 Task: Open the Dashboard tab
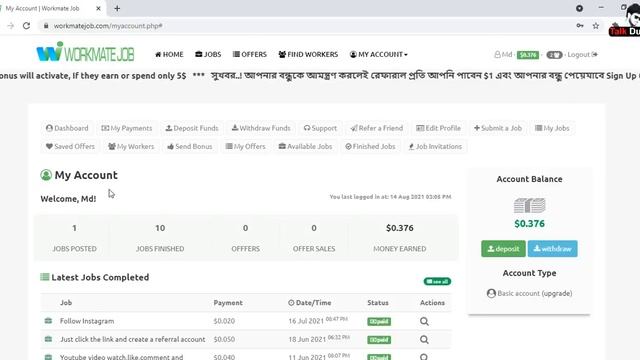[x=67, y=128]
